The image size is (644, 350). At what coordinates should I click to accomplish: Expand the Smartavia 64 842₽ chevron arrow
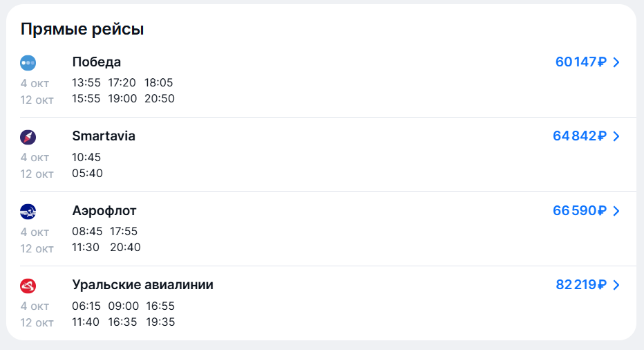(x=617, y=136)
